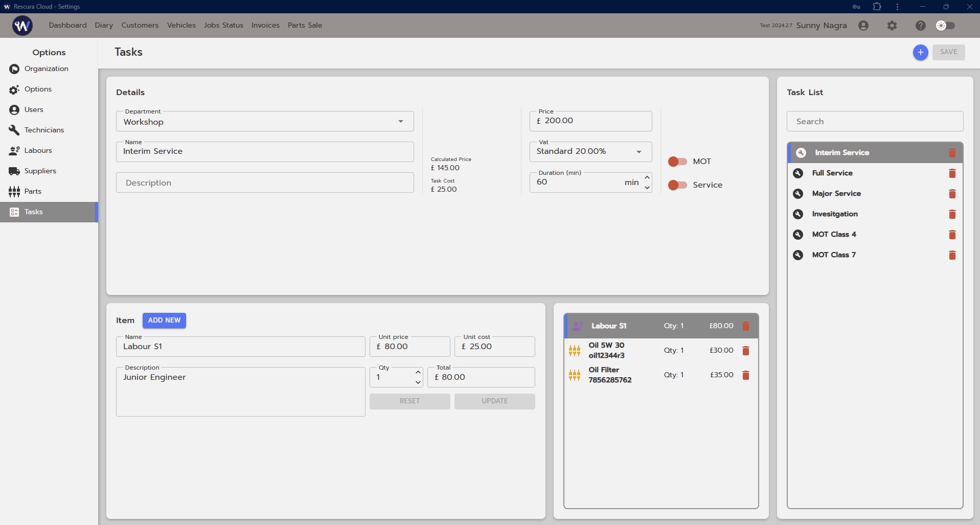Click the password key icon in the title bar
Screen dimensions: 980x525
point(856,7)
